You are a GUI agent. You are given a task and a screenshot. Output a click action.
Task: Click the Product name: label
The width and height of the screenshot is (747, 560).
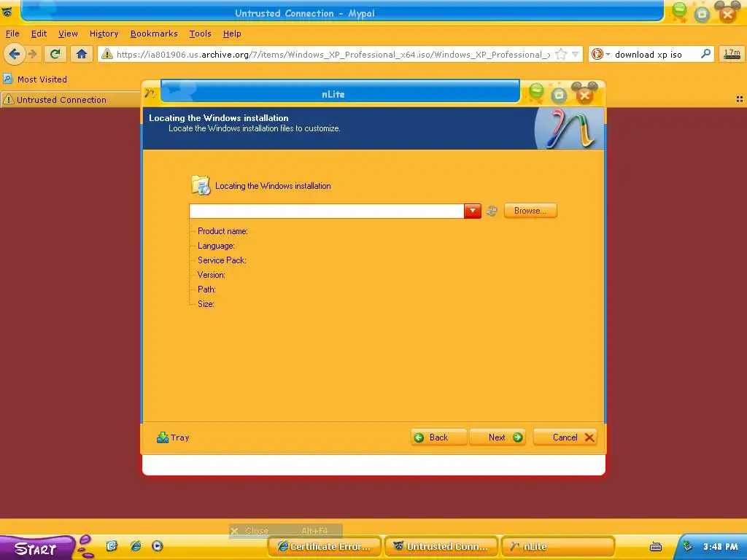point(222,231)
